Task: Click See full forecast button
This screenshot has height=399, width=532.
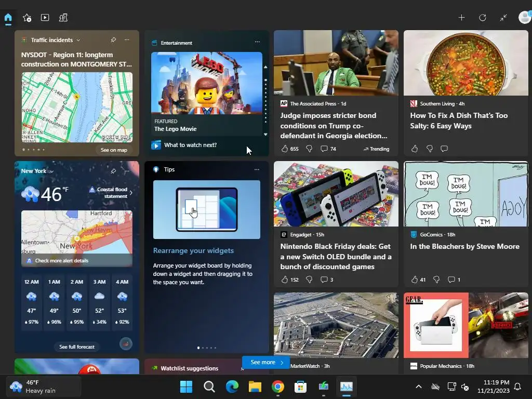Action: pos(77,347)
